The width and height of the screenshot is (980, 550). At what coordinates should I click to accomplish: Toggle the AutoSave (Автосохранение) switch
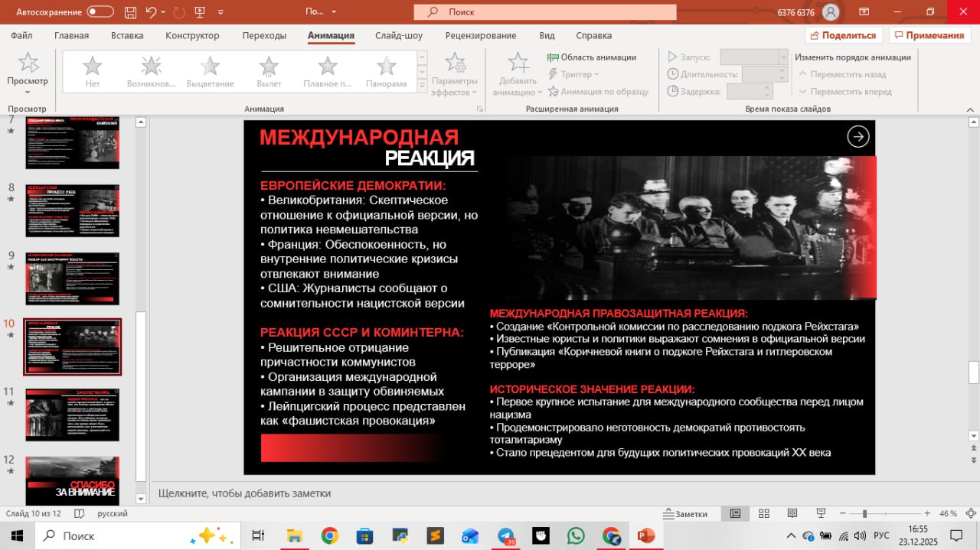click(x=100, y=11)
